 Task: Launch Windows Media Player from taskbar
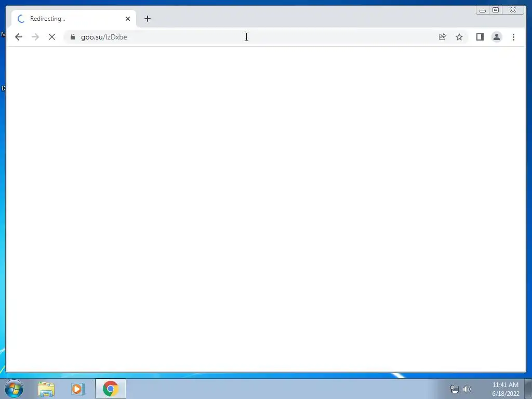tap(78, 389)
